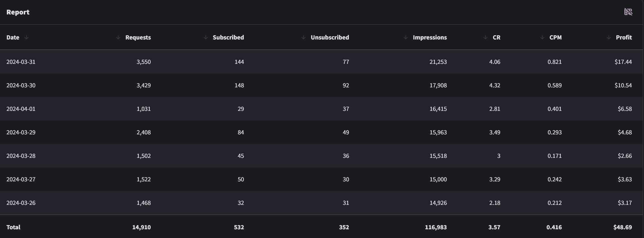Click the $10.54 profit cell
The image size is (644, 238).
(x=623, y=85)
